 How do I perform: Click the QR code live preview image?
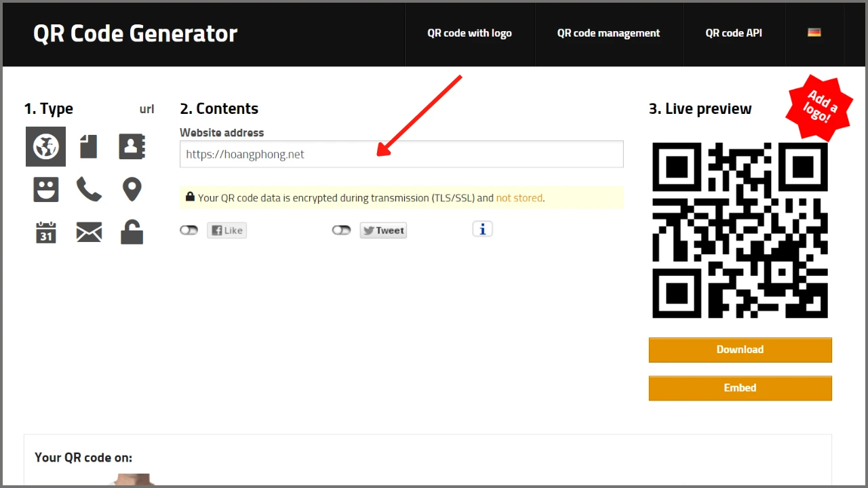point(740,230)
